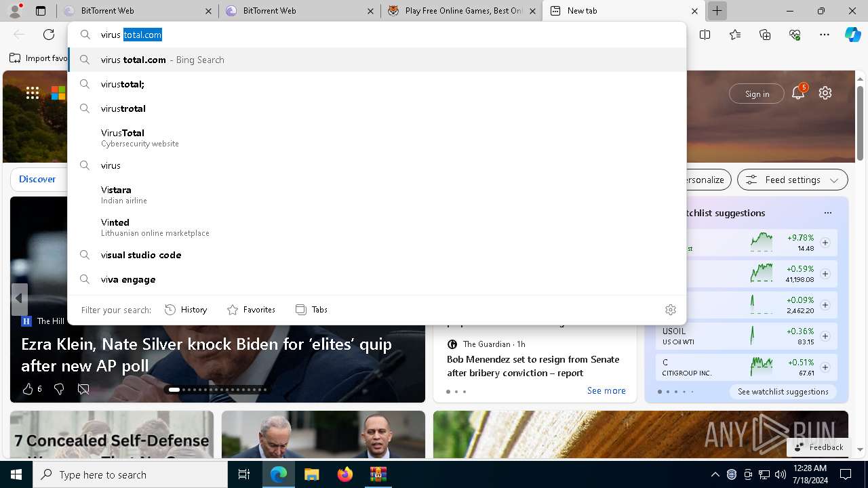Screen dimensions: 868x488
Task: Click See watchlist suggestions button
Action: pyautogui.click(x=783, y=392)
